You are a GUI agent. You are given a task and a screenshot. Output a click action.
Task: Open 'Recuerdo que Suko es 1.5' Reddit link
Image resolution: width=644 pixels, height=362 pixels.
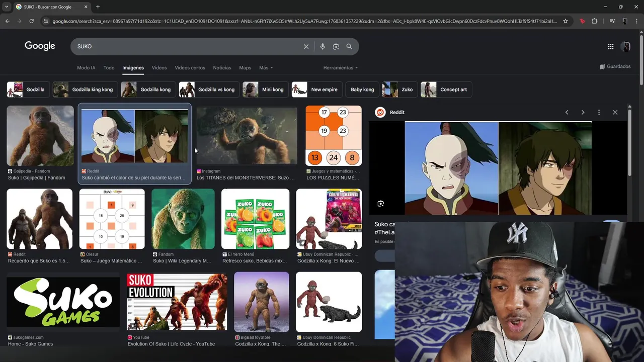(39, 261)
